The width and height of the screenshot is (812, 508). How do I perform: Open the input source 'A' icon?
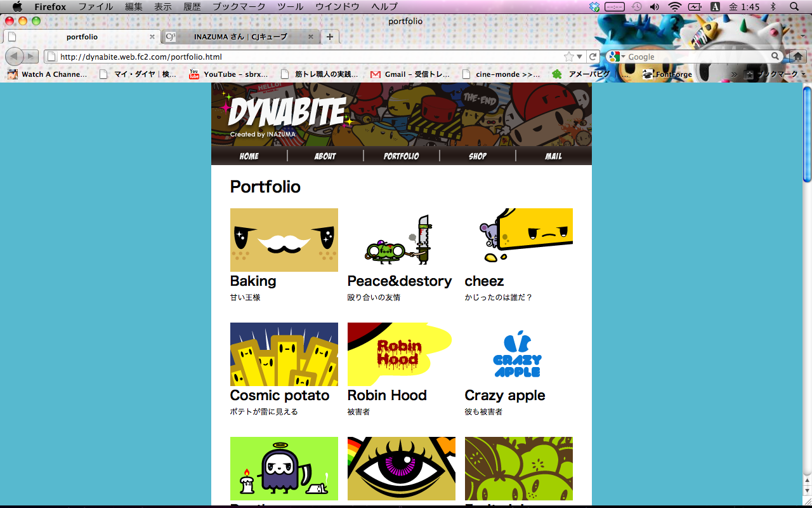pos(715,6)
